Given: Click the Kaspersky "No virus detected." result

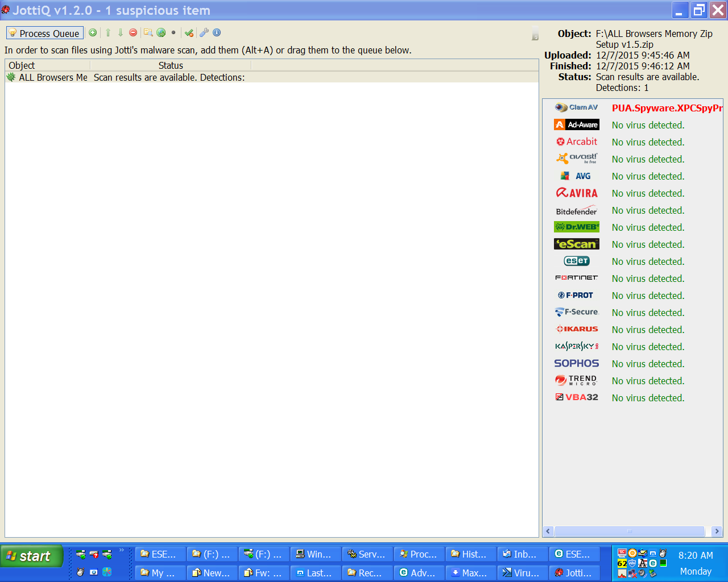Looking at the screenshot, I should (648, 347).
